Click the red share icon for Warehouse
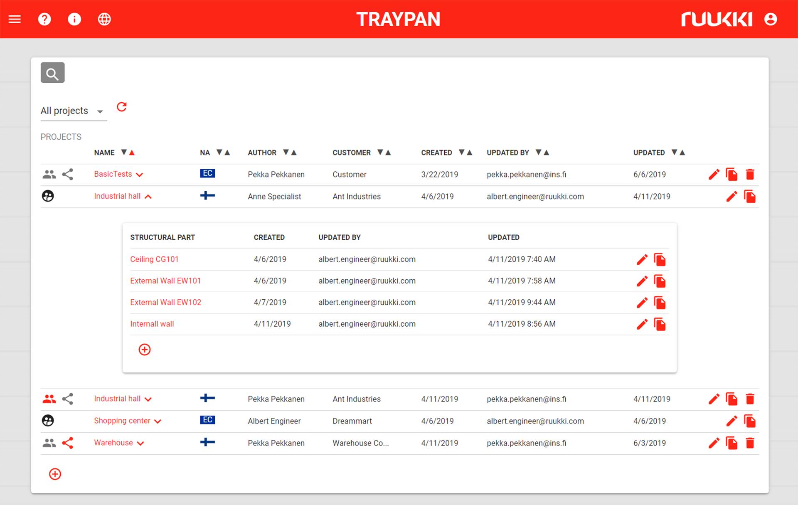This screenshot has height=532, width=798. click(67, 443)
